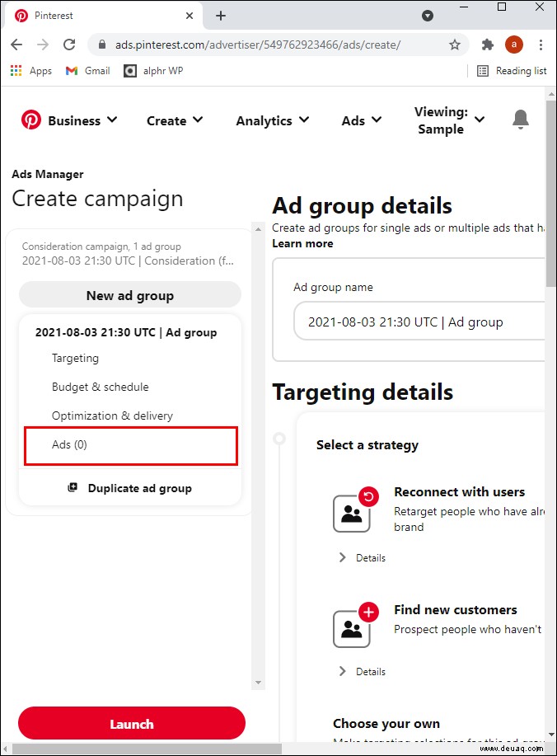Reload the page

pos(69,45)
